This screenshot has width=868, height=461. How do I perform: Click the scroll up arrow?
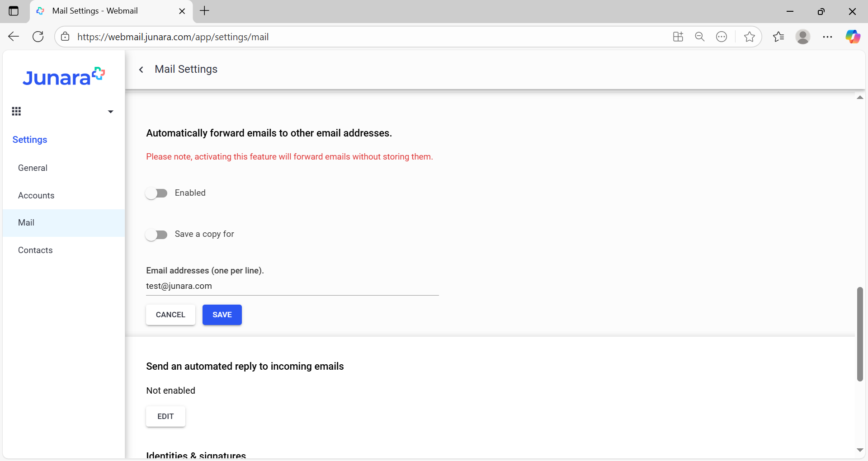click(x=860, y=98)
